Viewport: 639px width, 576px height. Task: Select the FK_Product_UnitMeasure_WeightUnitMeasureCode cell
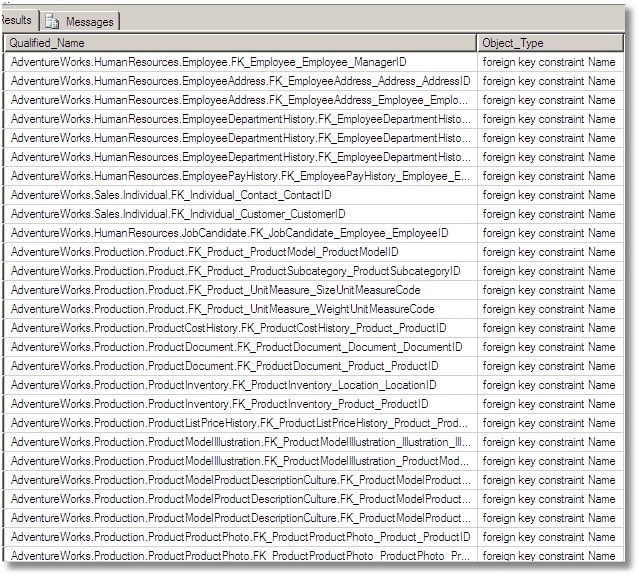point(240,309)
